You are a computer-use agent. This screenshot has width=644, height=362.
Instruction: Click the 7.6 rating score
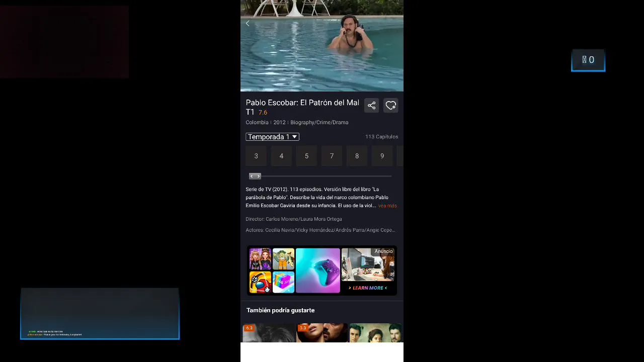(x=263, y=113)
